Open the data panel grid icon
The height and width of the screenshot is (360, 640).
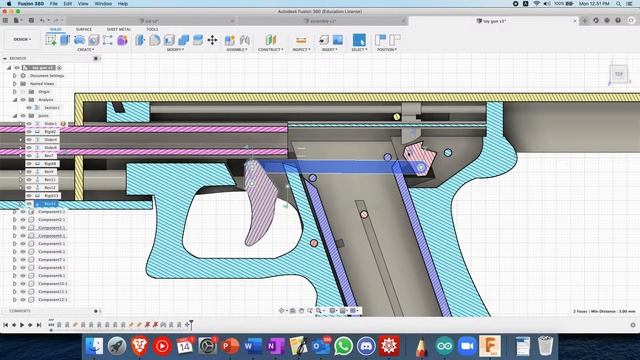(x=5, y=20)
